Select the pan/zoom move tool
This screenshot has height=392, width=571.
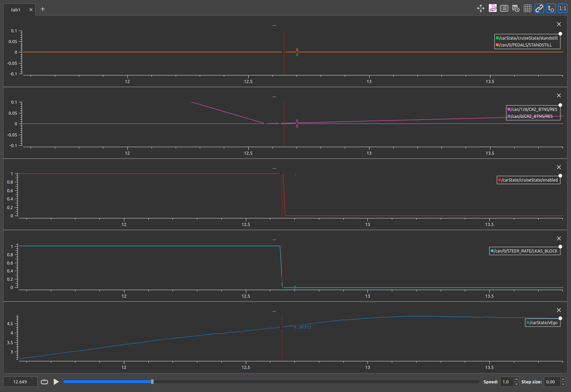pyautogui.click(x=480, y=8)
